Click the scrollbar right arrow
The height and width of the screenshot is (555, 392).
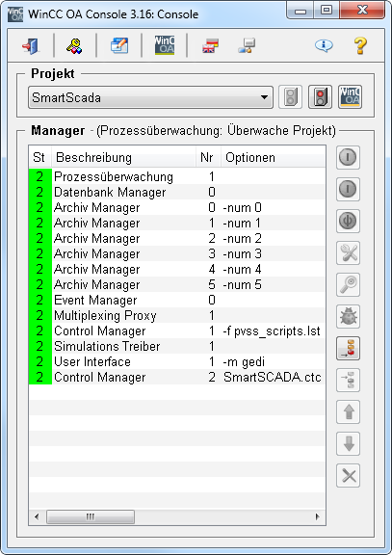coord(317,516)
